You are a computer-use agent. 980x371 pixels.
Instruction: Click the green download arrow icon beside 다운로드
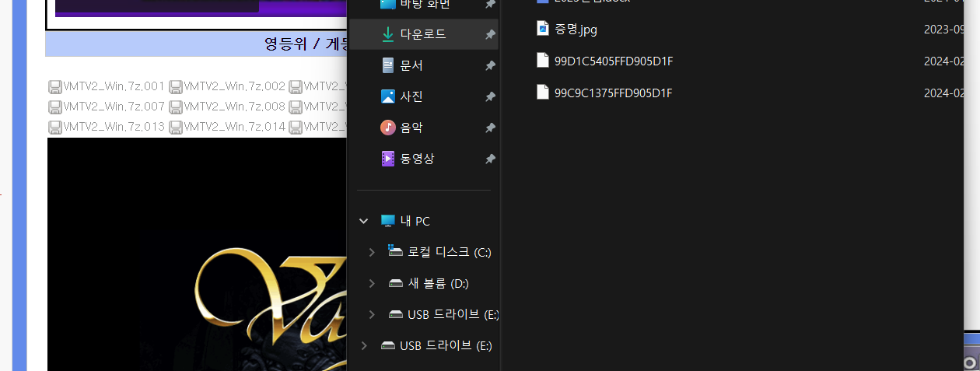pos(387,35)
